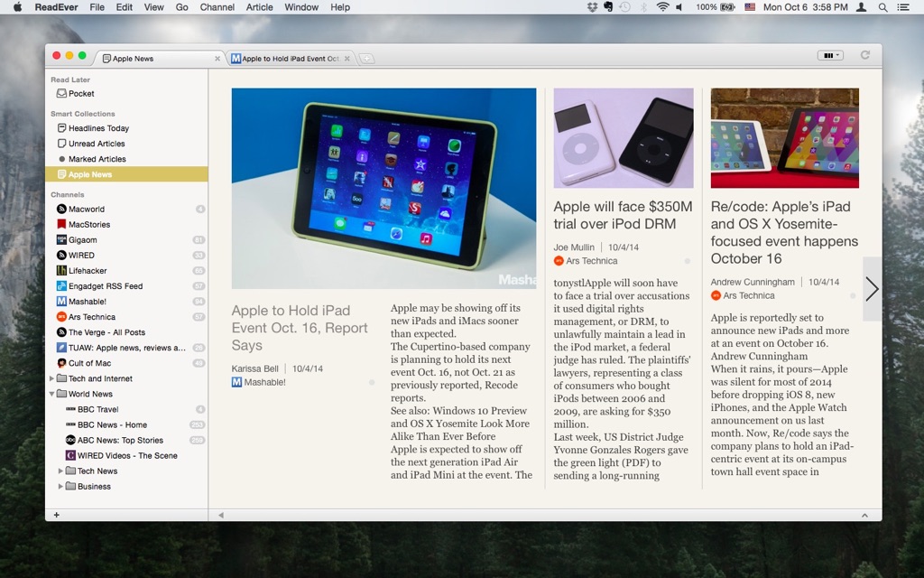Click the WIRED channel icon
This screenshot has height=578, width=924.
tap(61, 255)
